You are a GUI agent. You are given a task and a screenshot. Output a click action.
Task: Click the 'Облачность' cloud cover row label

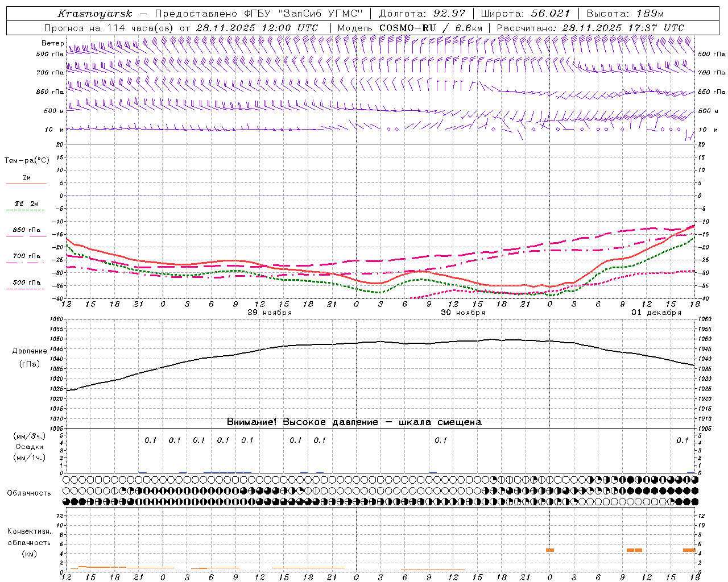(29, 493)
